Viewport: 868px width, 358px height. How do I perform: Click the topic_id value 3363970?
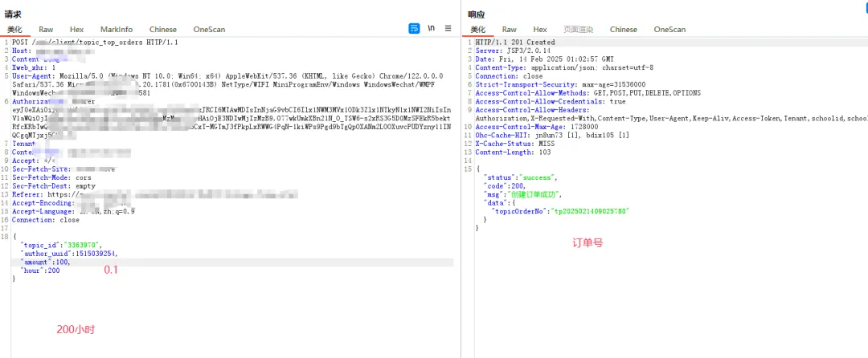83,246
